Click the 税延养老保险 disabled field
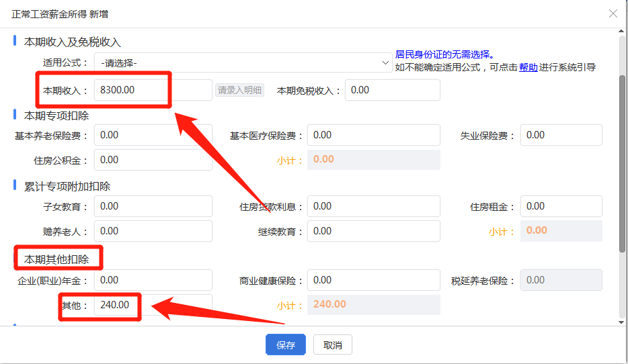The image size is (628, 364). (561, 280)
